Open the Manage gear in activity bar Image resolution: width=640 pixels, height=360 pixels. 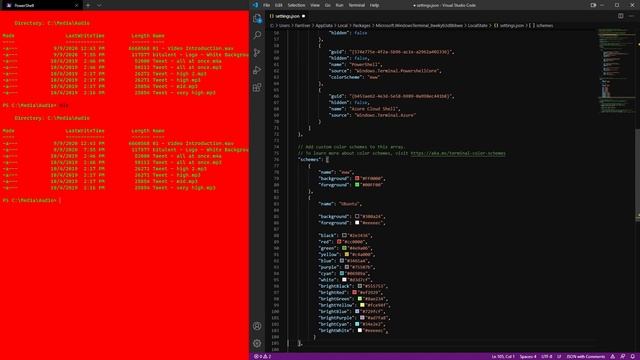pyautogui.click(x=257, y=344)
